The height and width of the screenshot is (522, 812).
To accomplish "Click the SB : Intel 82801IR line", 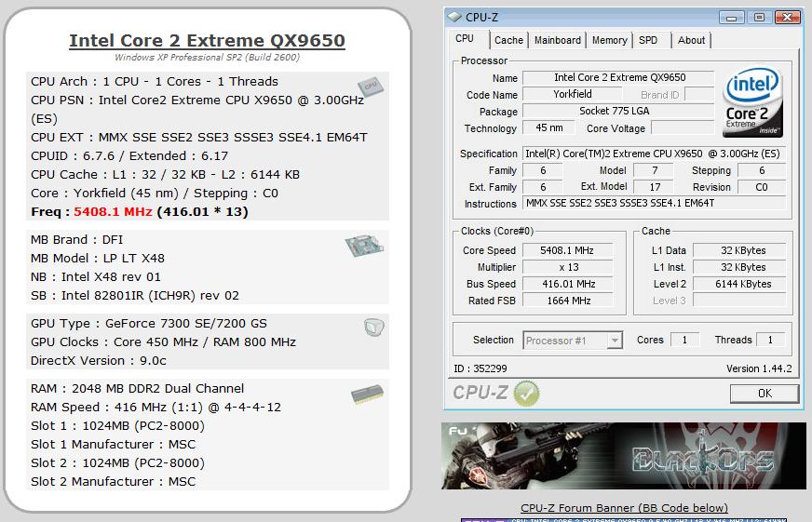I will click(x=135, y=295).
